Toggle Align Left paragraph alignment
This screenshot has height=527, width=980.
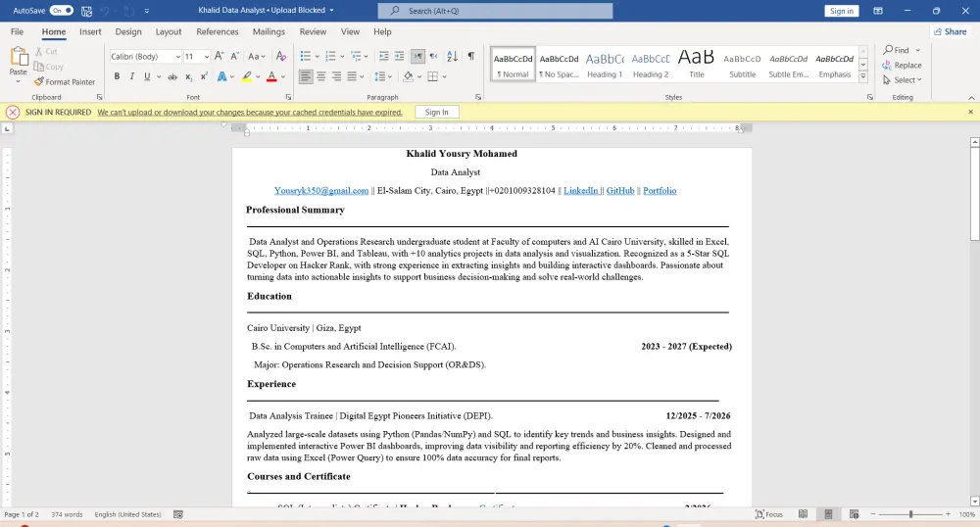(305, 76)
